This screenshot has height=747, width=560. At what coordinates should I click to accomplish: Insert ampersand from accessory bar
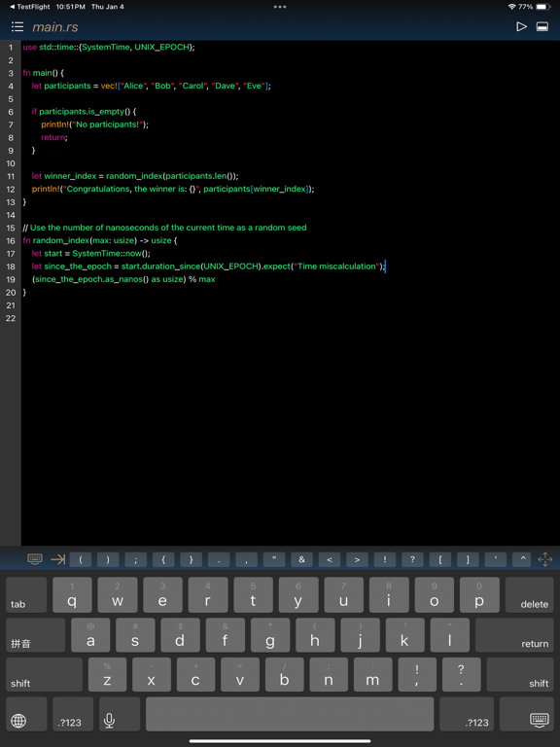click(301, 560)
